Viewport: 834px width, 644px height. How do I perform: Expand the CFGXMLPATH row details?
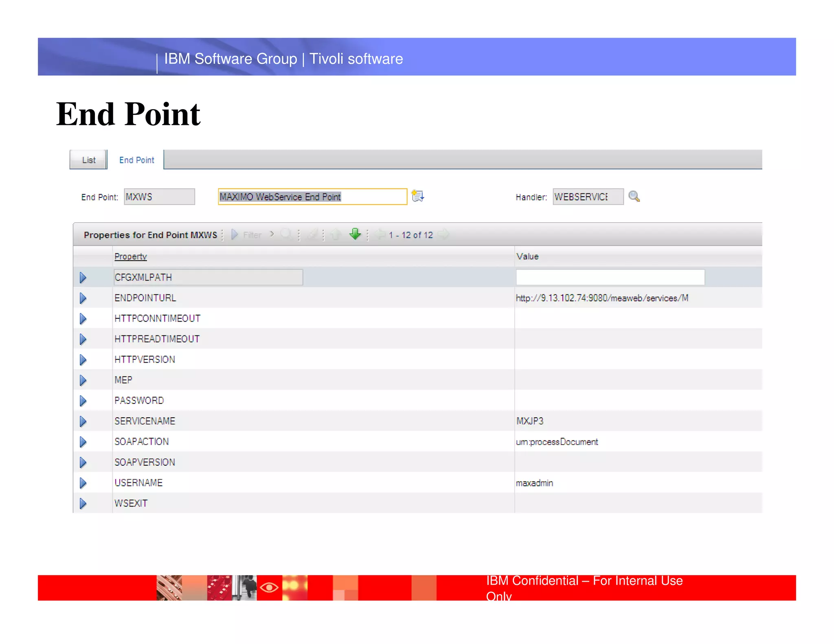click(x=83, y=278)
